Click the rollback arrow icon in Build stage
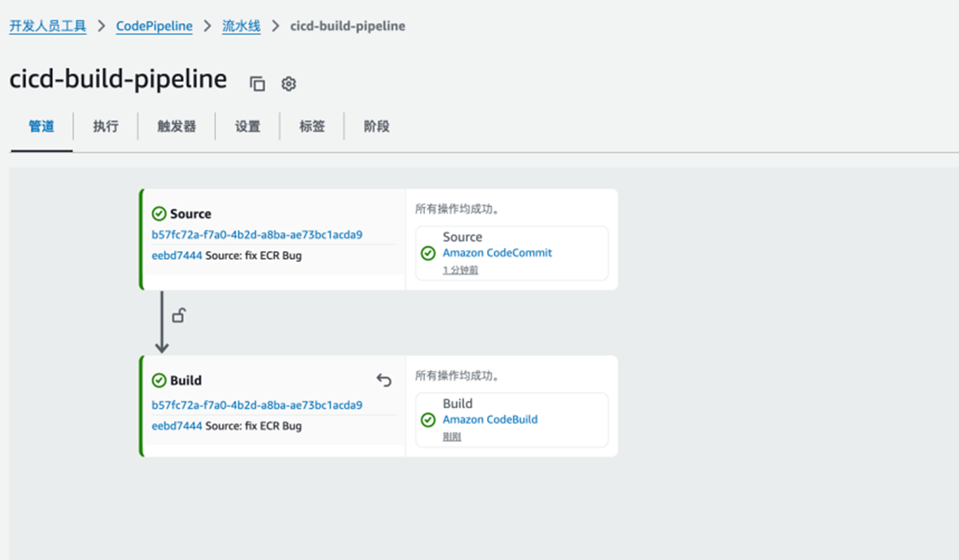This screenshot has height=560, width=959. point(384,380)
